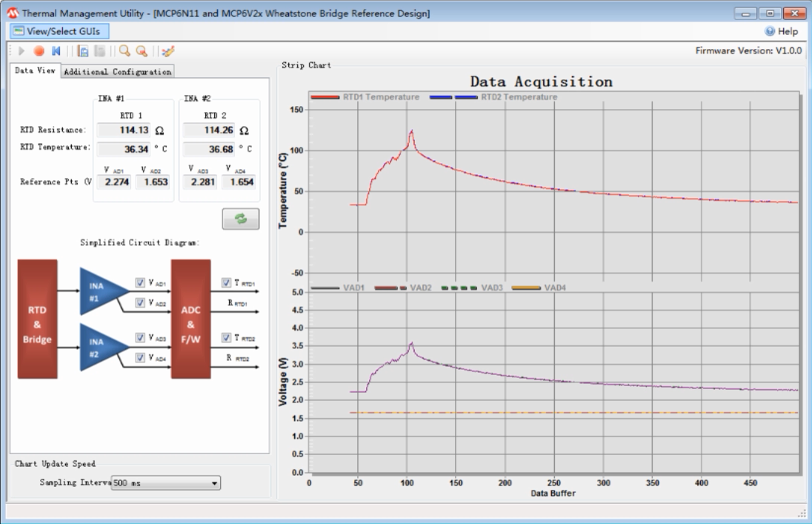Click the VAD1 gray legend line
The height and width of the screenshot is (524, 812).
[x=325, y=288]
